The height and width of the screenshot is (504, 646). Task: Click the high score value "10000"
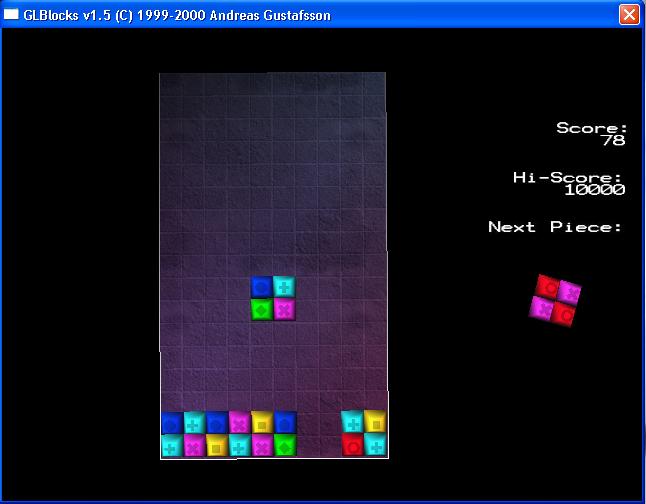tap(595, 190)
